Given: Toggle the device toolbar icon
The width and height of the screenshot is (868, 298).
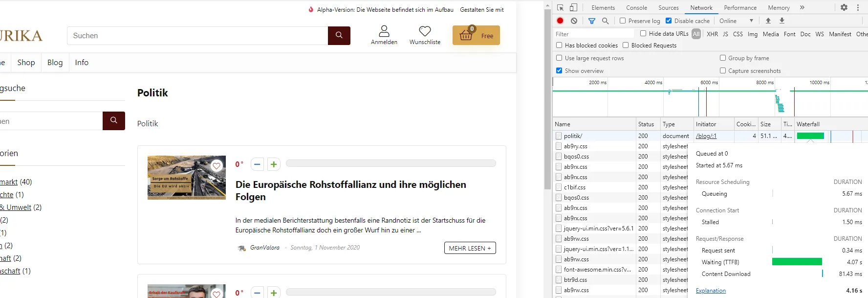Looking at the screenshot, I should pyautogui.click(x=574, y=7).
